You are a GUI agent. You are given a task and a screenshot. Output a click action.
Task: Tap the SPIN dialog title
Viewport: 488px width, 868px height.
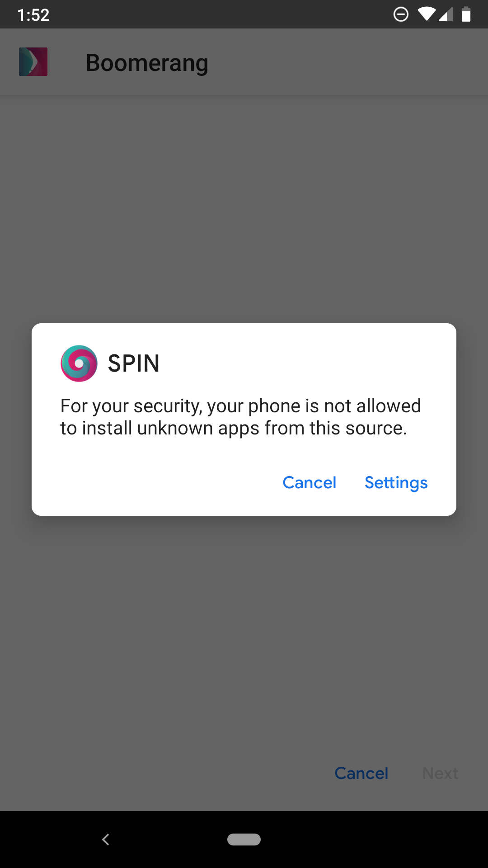(x=134, y=363)
